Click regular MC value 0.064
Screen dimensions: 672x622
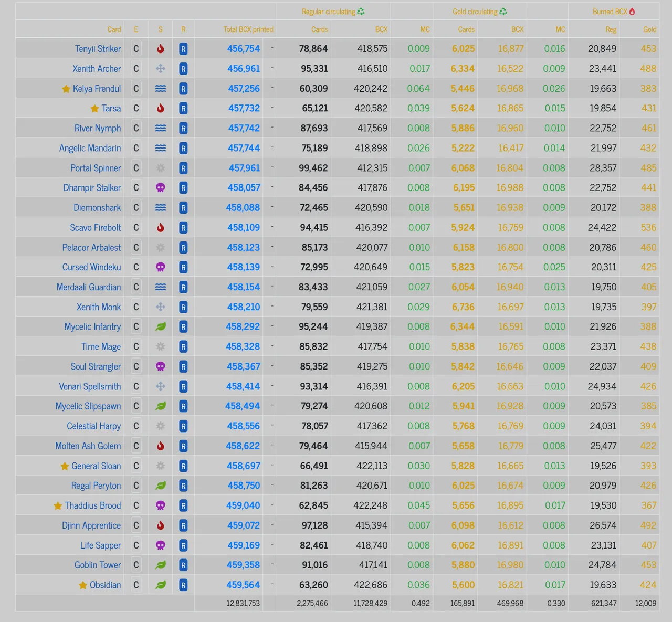[x=418, y=89]
